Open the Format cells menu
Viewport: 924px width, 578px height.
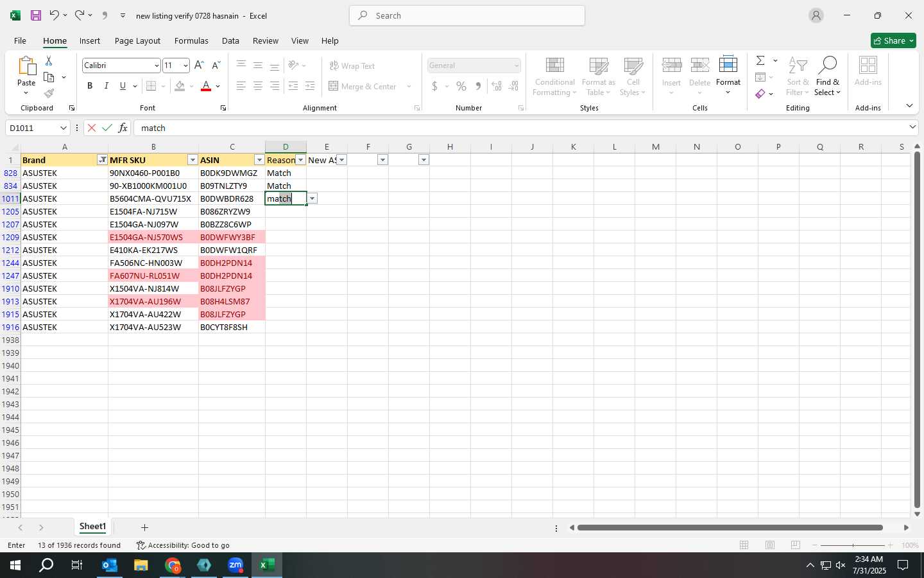tap(728, 76)
